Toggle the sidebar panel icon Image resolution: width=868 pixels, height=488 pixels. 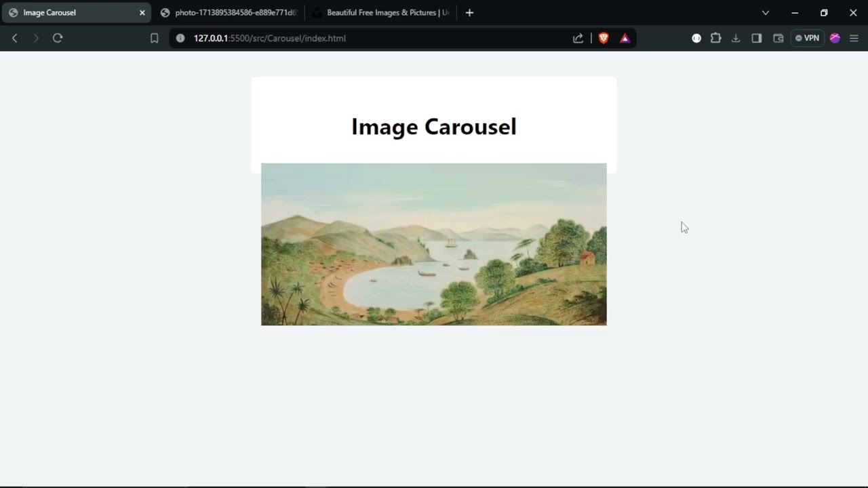point(757,38)
